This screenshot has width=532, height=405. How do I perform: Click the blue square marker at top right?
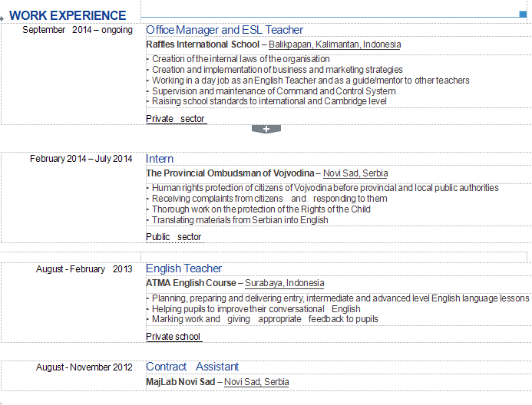[524, 13]
